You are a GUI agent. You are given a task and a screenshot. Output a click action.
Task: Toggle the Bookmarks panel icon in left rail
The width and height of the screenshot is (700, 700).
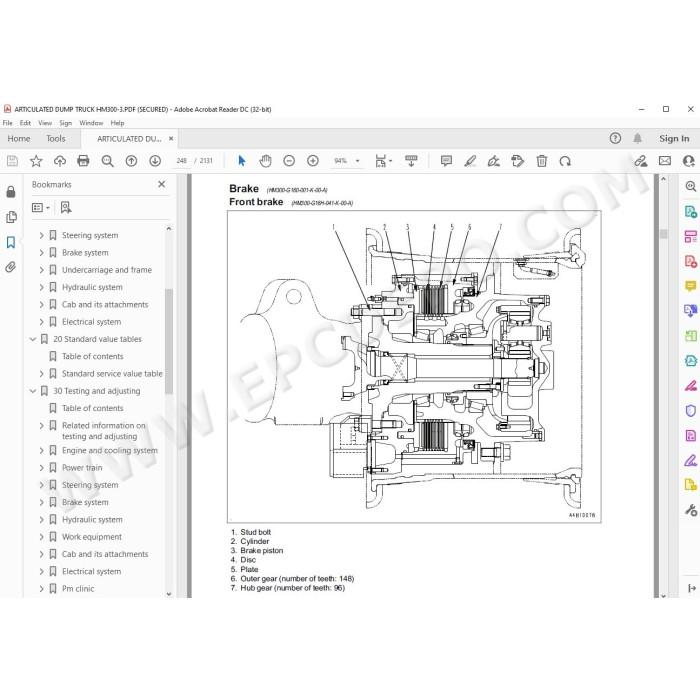click(x=11, y=242)
